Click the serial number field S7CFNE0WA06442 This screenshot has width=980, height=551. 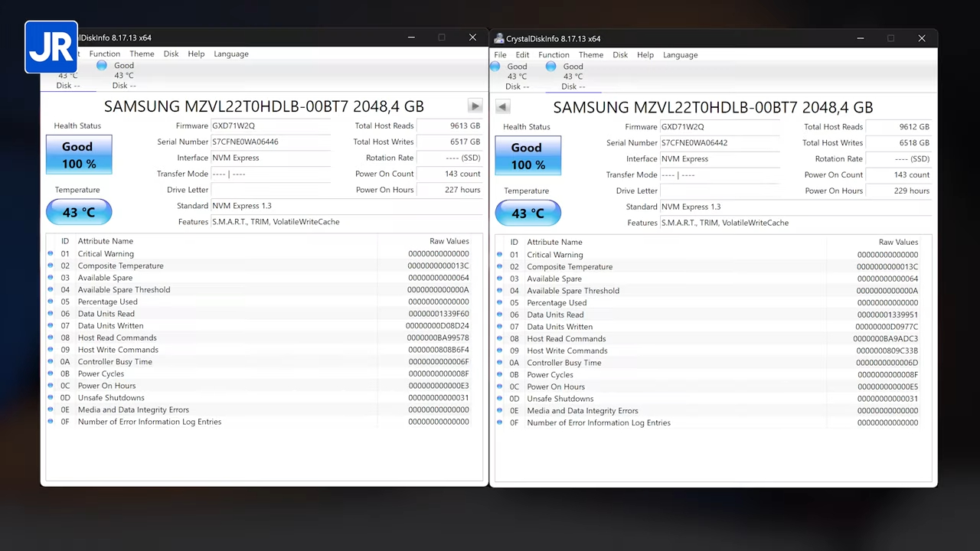click(720, 142)
